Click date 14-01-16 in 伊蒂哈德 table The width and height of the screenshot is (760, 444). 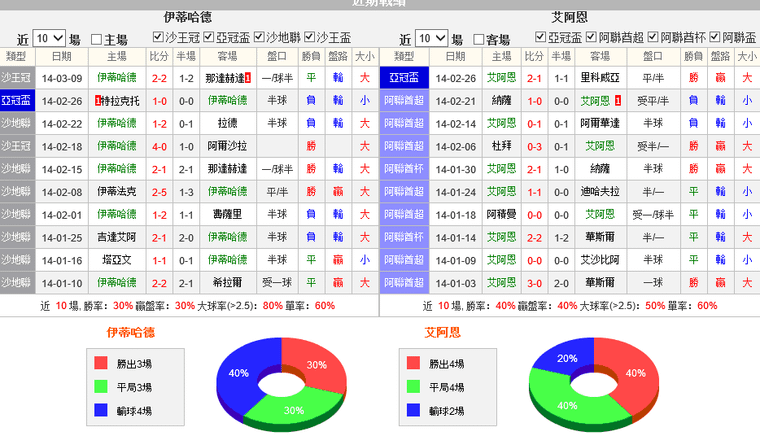tap(62, 260)
